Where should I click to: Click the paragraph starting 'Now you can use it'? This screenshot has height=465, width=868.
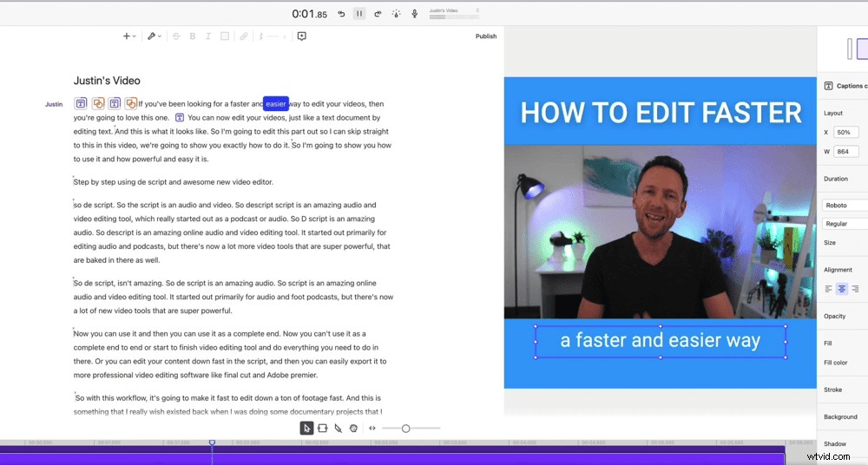coord(230,354)
